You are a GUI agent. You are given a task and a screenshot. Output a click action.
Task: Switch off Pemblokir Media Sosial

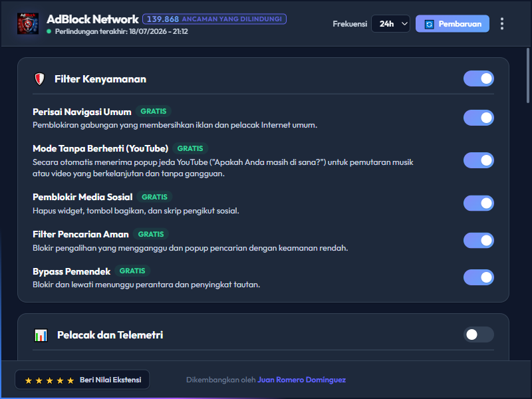pyautogui.click(x=478, y=203)
